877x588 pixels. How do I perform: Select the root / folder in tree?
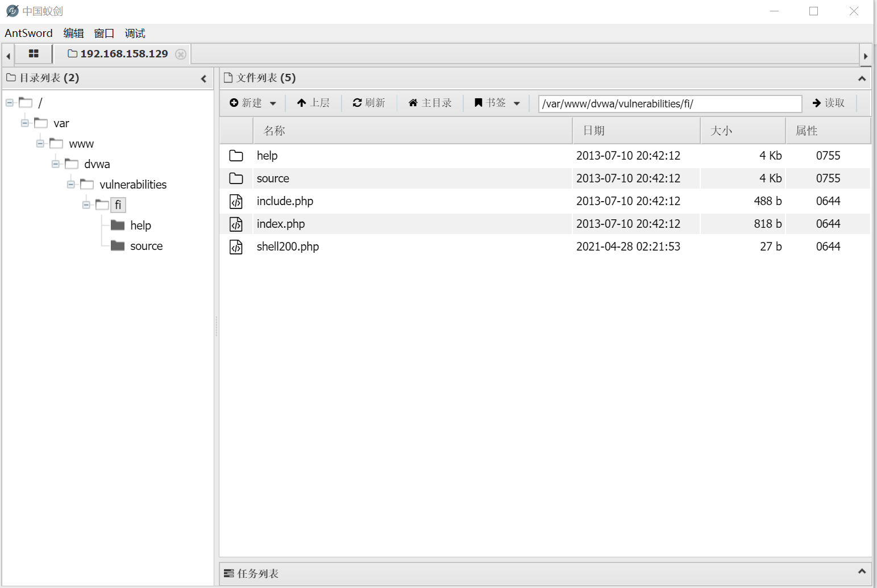click(x=40, y=103)
